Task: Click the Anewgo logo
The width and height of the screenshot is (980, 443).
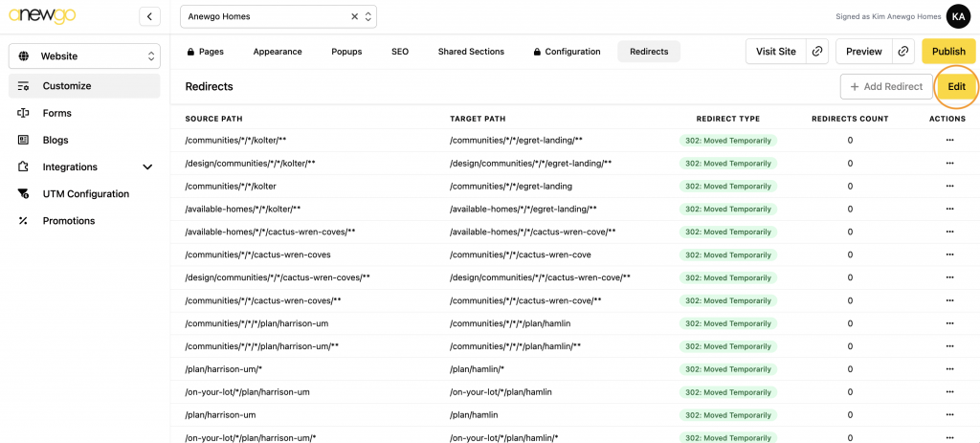Action: click(42, 16)
